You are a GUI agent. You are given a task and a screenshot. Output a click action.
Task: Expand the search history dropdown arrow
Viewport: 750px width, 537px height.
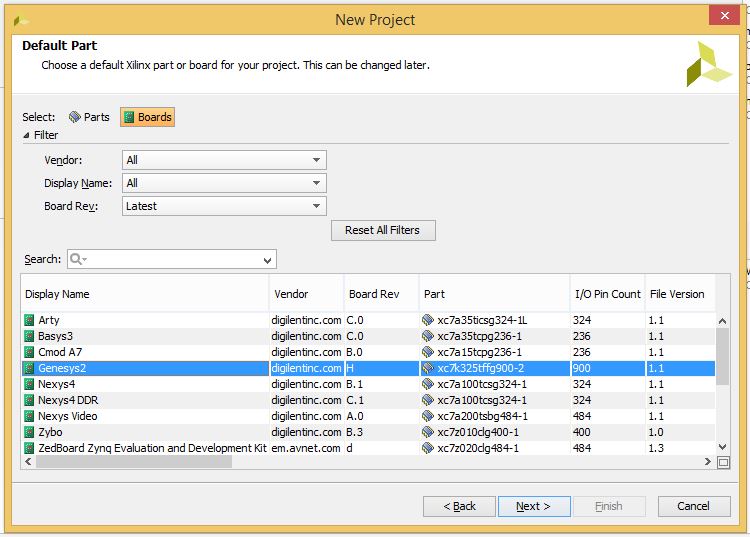point(267,260)
